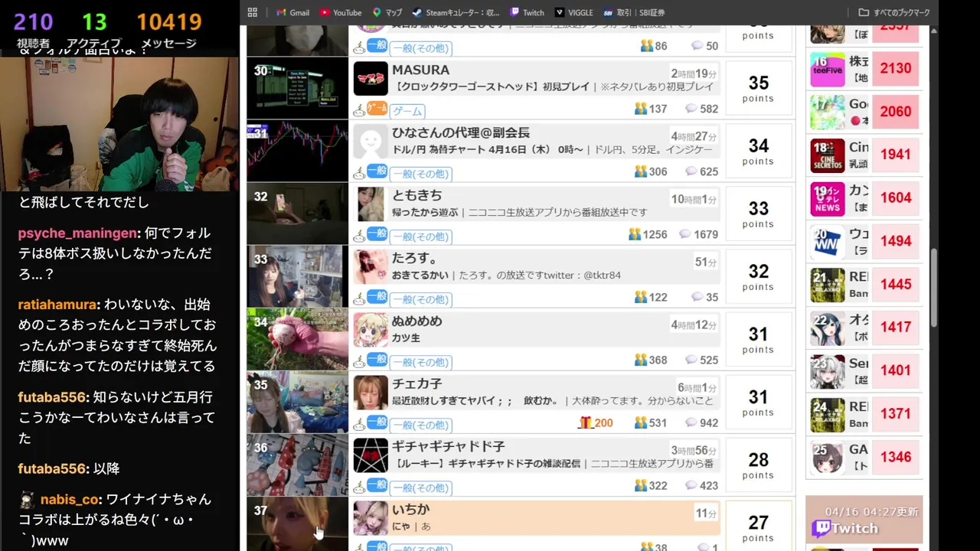Click the 一般 badge in ともきち row
This screenshot has height=551, width=980.
pos(377,233)
